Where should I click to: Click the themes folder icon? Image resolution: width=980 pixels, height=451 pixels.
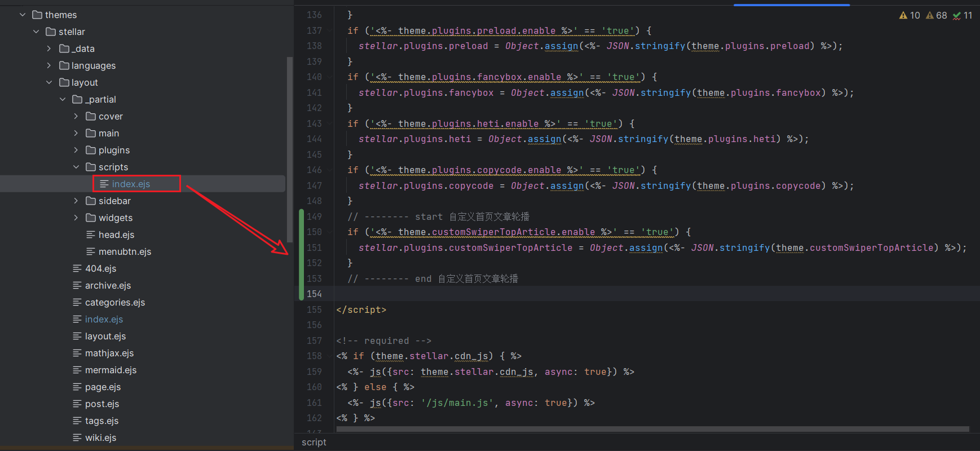coord(37,15)
